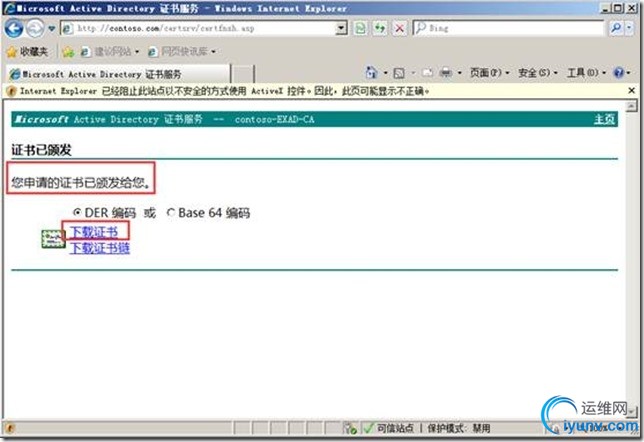The height and width of the screenshot is (442, 644).
Task: Open the 收藏夹 favorites button
Action: [28, 52]
